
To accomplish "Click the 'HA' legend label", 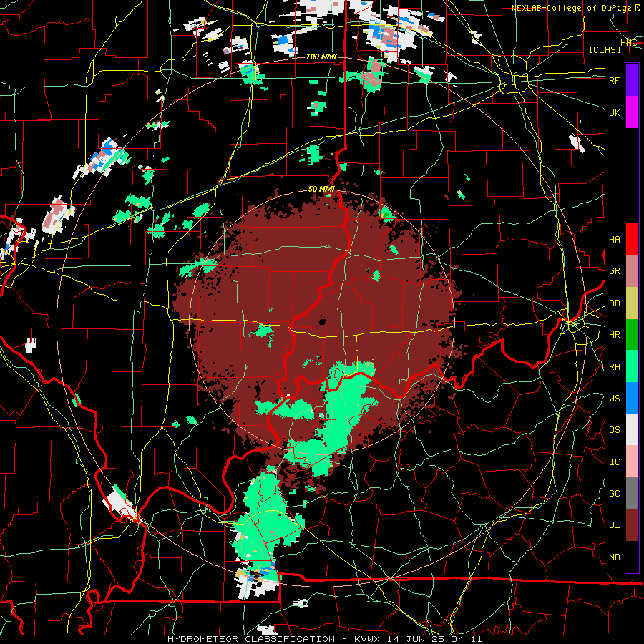I will (614, 239).
